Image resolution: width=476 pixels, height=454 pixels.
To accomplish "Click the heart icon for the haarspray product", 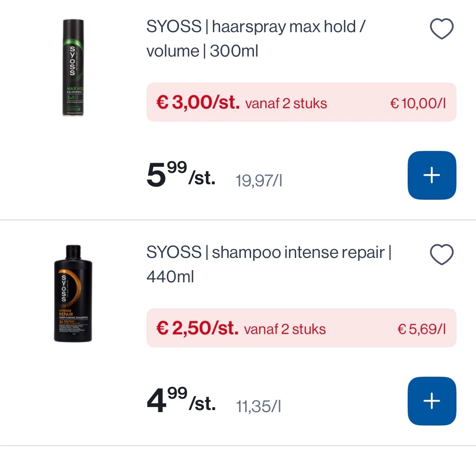I will (442, 28).
